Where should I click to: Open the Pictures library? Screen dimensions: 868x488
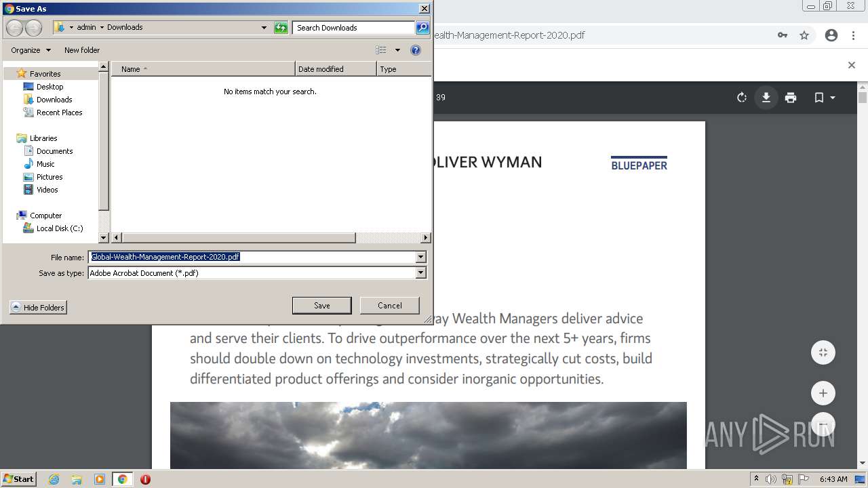click(x=50, y=177)
